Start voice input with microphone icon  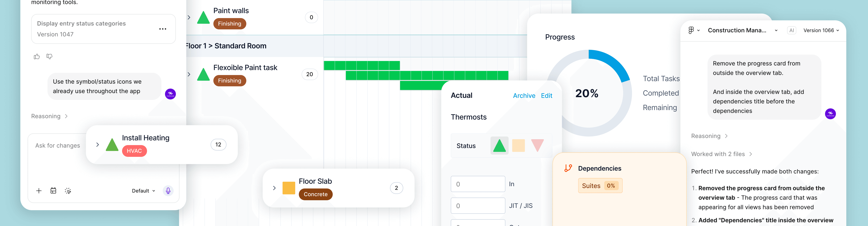tap(168, 191)
